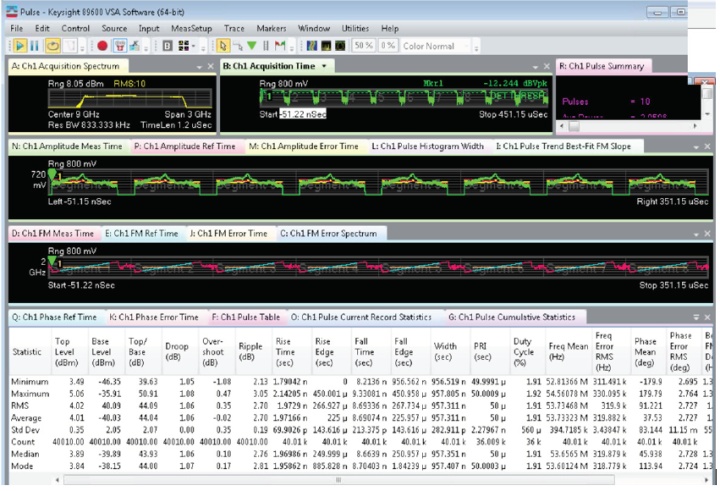Open the Trace menu
Screen dimensions: 720x491
pos(234,28)
